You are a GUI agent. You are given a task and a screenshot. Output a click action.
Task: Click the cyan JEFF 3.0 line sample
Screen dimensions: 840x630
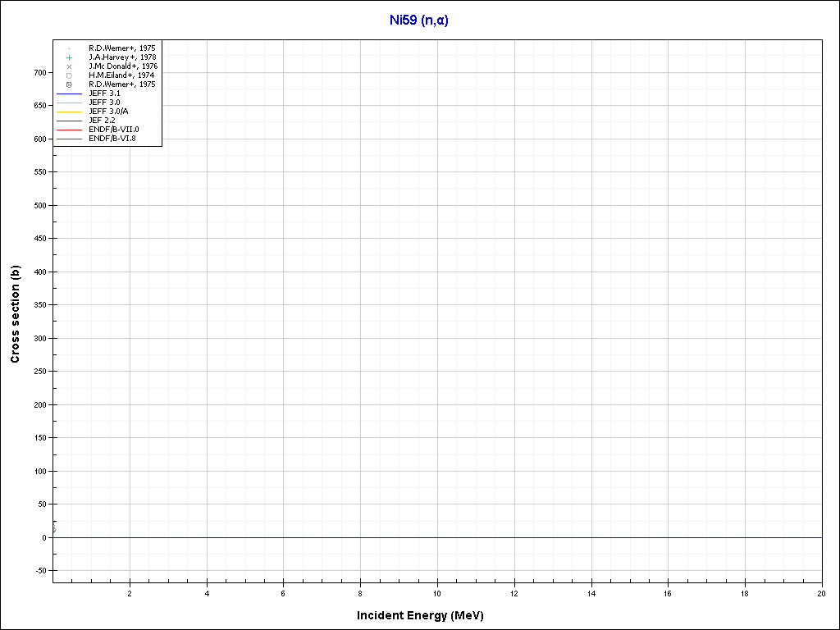(70, 103)
